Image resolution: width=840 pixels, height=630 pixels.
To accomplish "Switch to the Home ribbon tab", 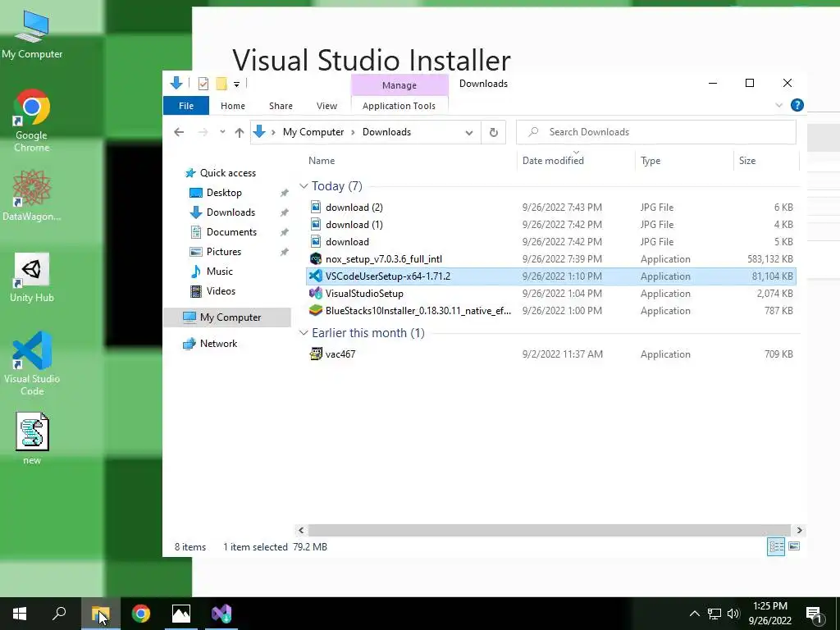I will (232, 106).
